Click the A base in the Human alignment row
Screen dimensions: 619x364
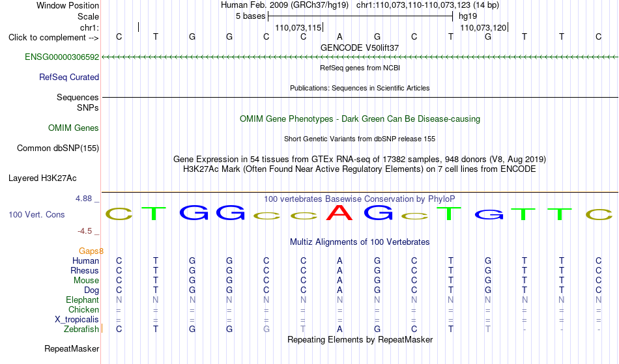pos(339,260)
